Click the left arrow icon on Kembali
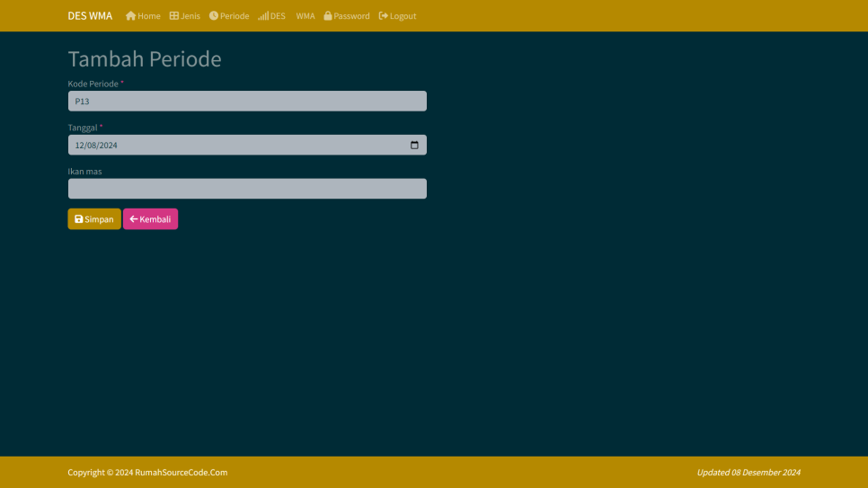The image size is (868, 488). pos(133,219)
